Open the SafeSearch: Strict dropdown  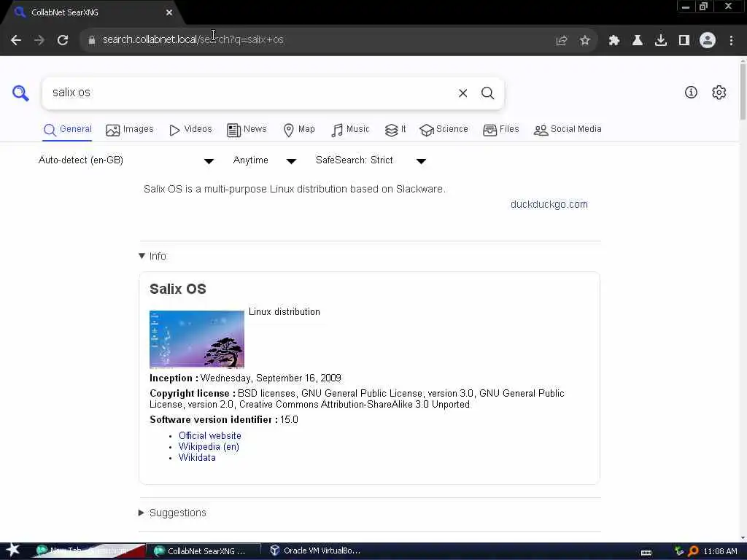371,160
